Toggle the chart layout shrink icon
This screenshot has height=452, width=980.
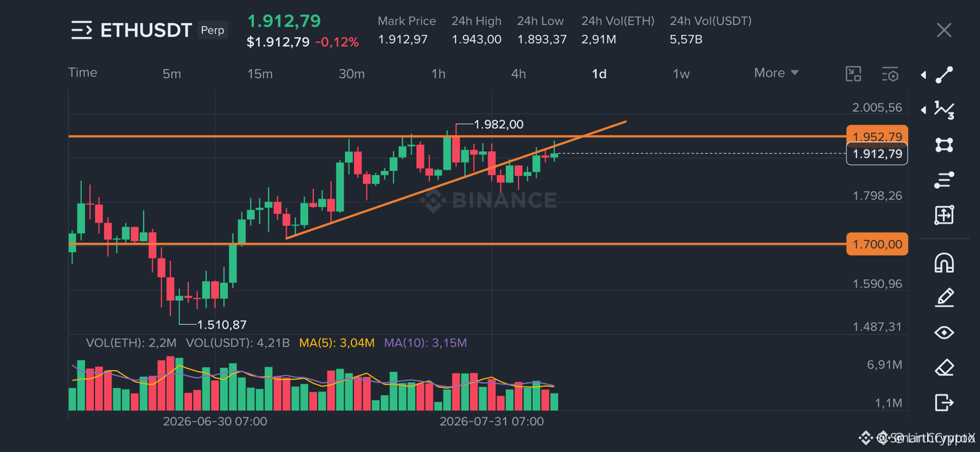[853, 74]
